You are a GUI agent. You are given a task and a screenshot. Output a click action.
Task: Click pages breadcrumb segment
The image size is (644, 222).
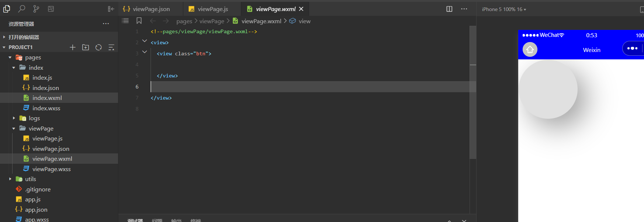[184, 21]
